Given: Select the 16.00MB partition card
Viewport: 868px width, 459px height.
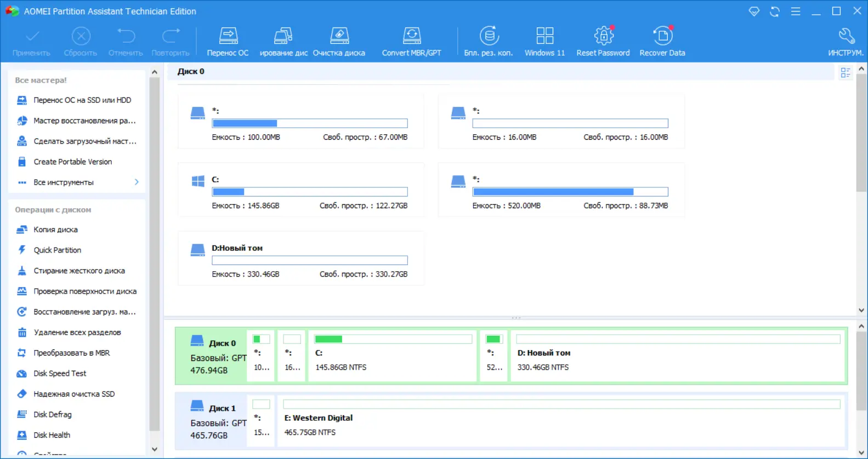Looking at the screenshot, I should [561, 122].
